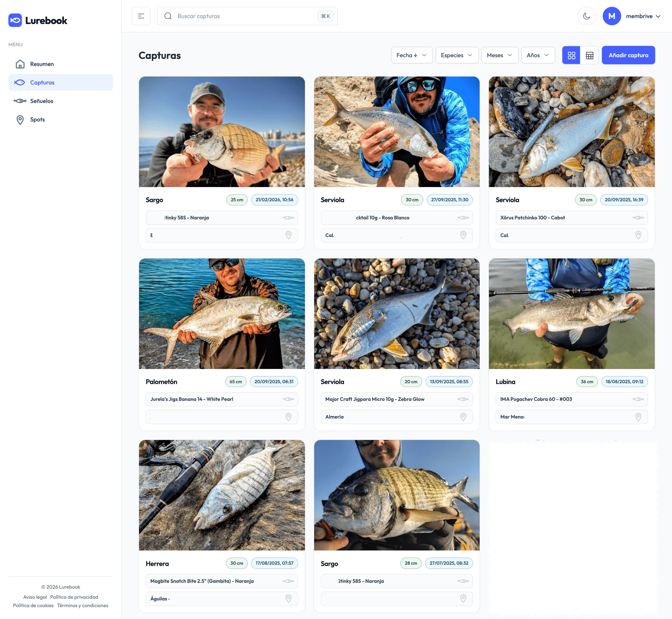Open the Fecha sort dropdown
The image size is (672, 619).
click(411, 55)
